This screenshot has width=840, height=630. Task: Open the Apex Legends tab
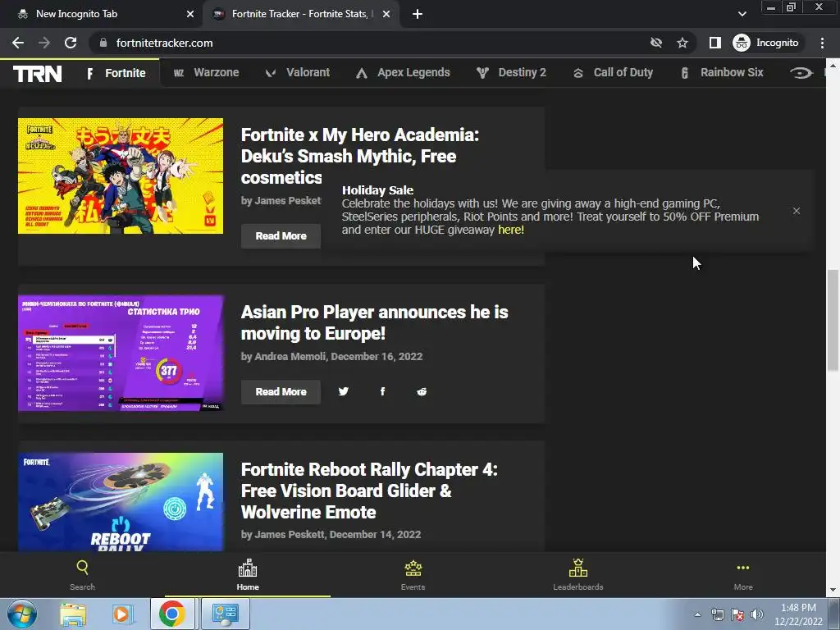[403, 73]
